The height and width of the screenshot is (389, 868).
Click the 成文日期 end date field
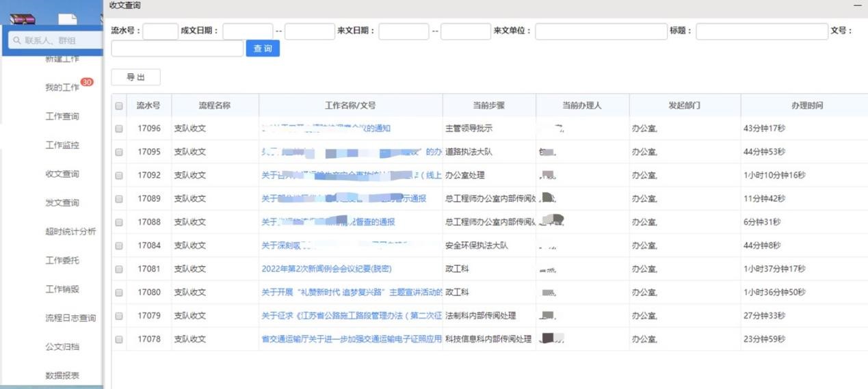coord(309,31)
